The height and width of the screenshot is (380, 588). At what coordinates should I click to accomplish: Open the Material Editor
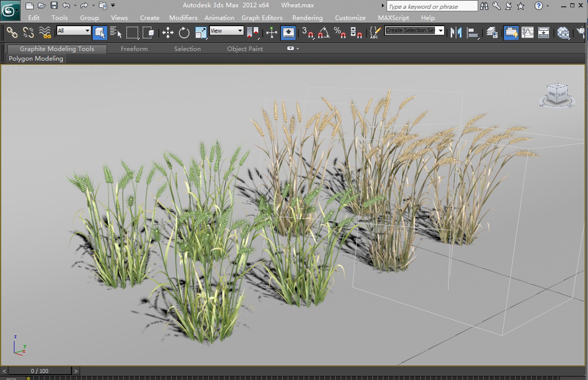[x=563, y=33]
